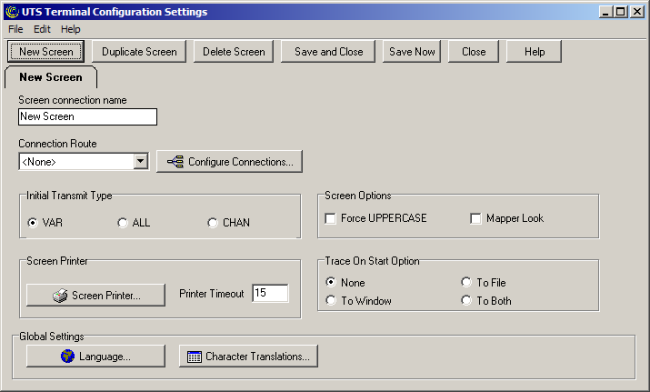Click the network icon on Configure Connections
This screenshot has height=392, width=650.
click(175, 162)
